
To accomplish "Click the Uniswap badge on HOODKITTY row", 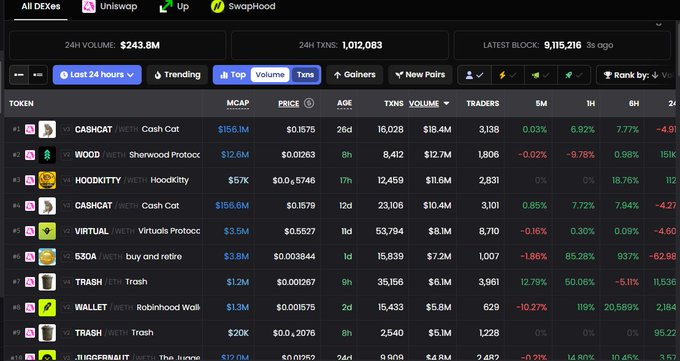I will (30, 180).
